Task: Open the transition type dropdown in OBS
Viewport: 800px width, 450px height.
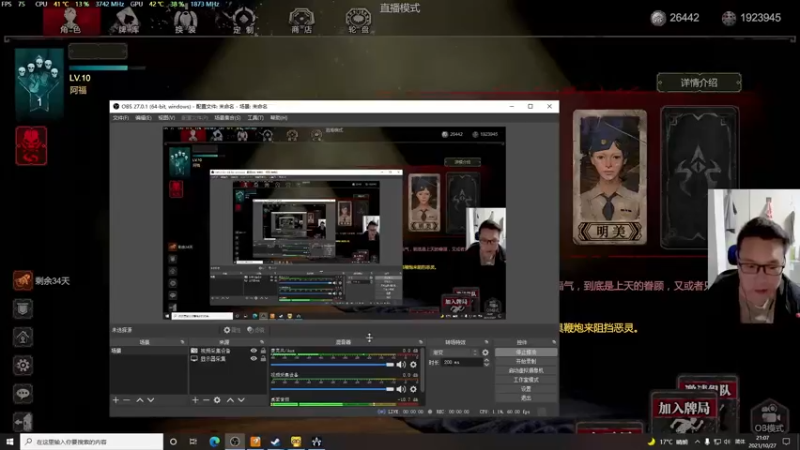Action: click(x=455, y=353)
